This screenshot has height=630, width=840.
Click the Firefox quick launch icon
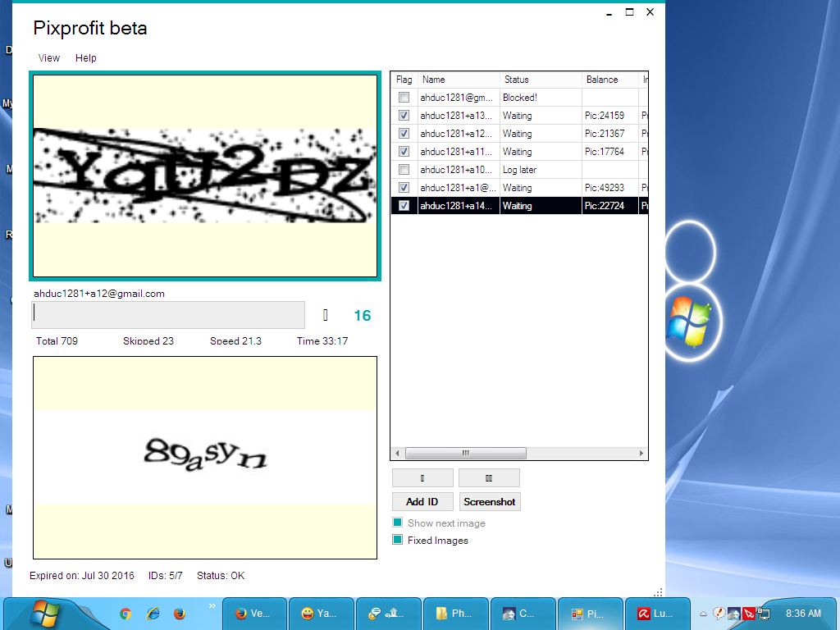(179, 614)
